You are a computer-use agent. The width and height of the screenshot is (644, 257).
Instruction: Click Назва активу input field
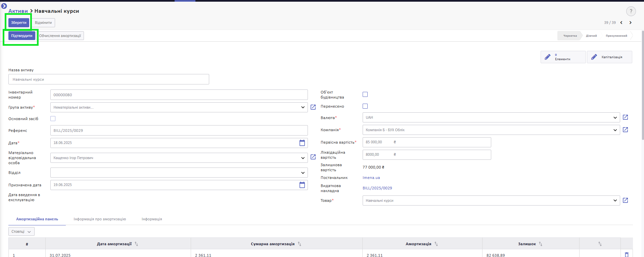(x=109, y=79)
